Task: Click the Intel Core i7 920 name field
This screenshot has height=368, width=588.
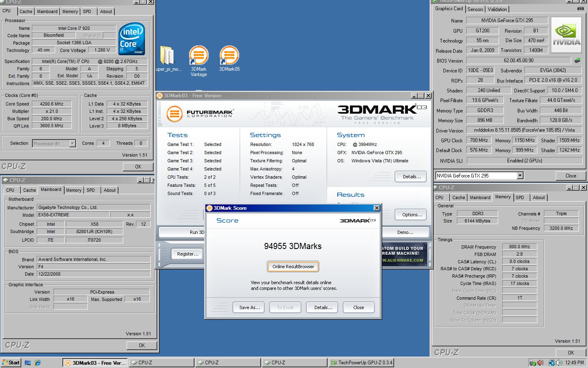Action: (x=74, y=28)
